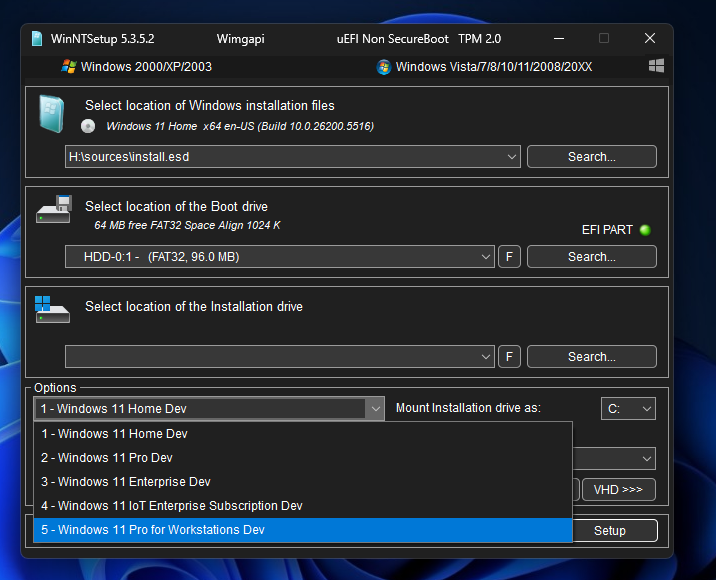
Task: Select 5 - Windows 11 Pro for Workstations Dev
Action: pos(303,530)
